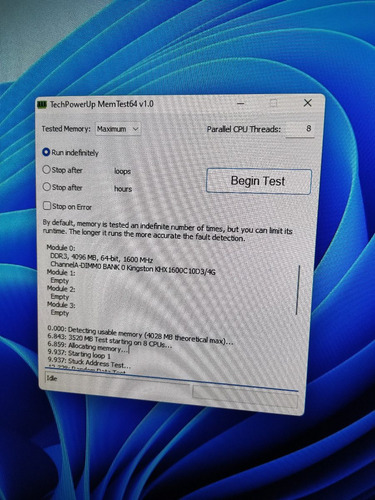Click the progress bar at bottom
Image resolution: width=375 pixels, height=500 pixels.
(x=245, y=396)
